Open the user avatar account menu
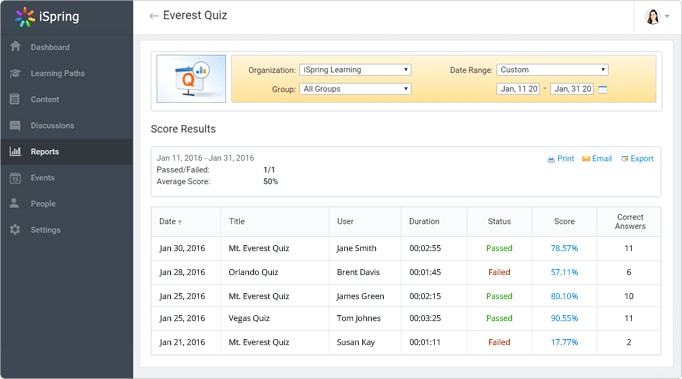682x379 pixels. (x=657, y=17)
